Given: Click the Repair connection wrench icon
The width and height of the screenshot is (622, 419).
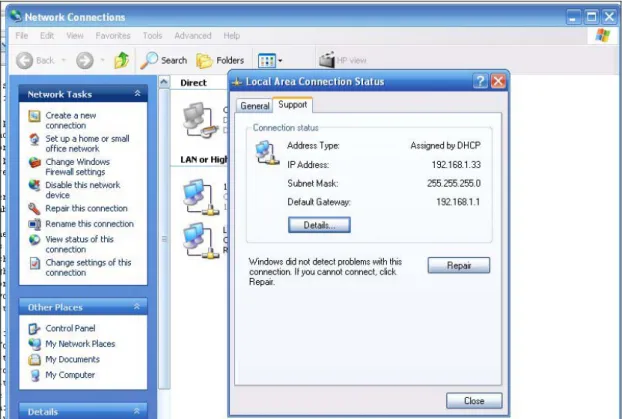Looking at the screenshot, I should point(35,208).
